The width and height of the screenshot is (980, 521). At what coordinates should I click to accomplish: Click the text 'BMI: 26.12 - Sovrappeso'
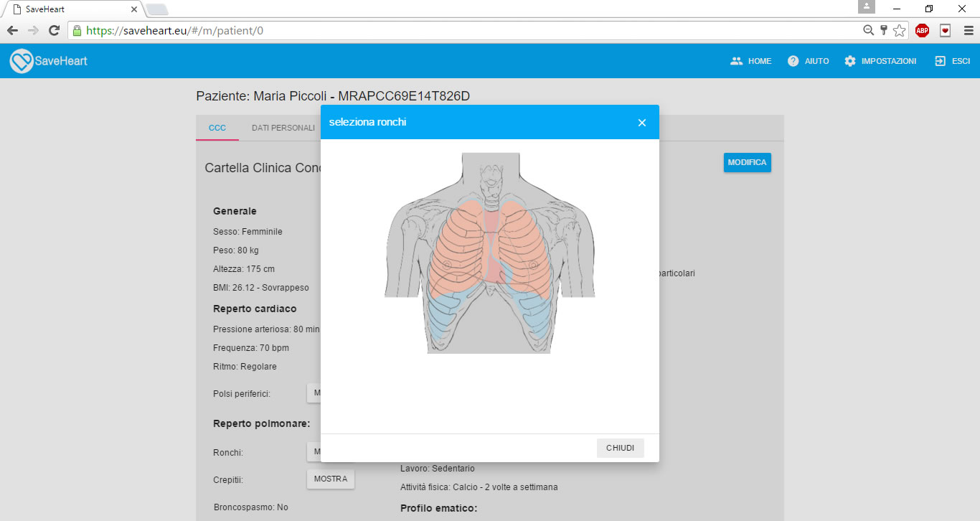(261, 288)
